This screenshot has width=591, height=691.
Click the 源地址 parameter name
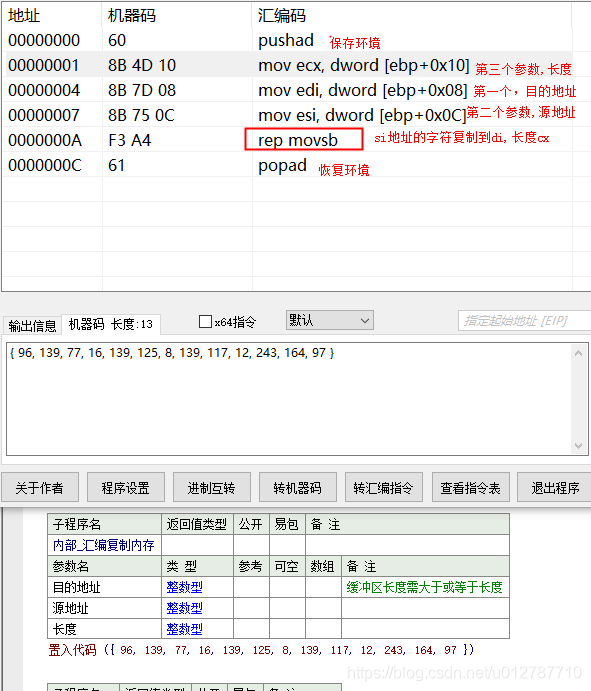tap(71, 608)
